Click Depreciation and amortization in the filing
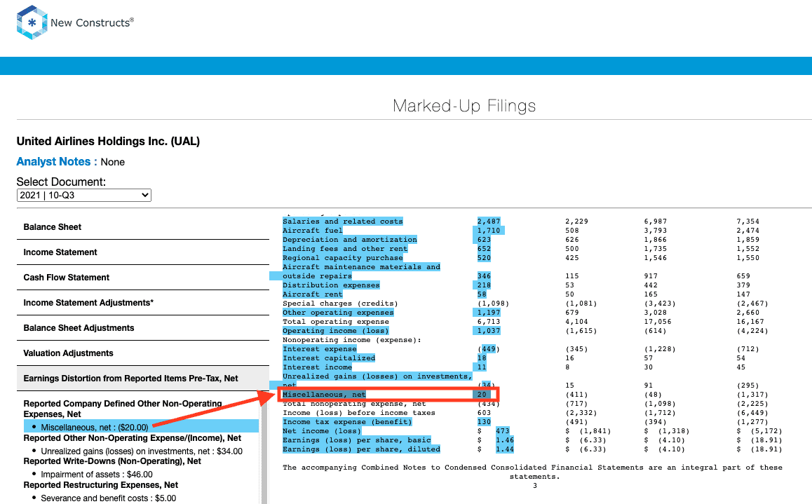 [350, 240]
